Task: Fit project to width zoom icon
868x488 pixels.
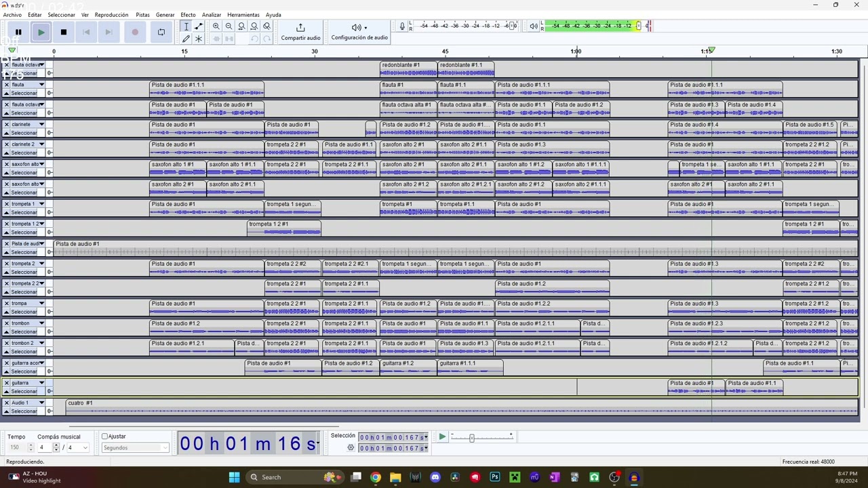Action: (254, 26)
